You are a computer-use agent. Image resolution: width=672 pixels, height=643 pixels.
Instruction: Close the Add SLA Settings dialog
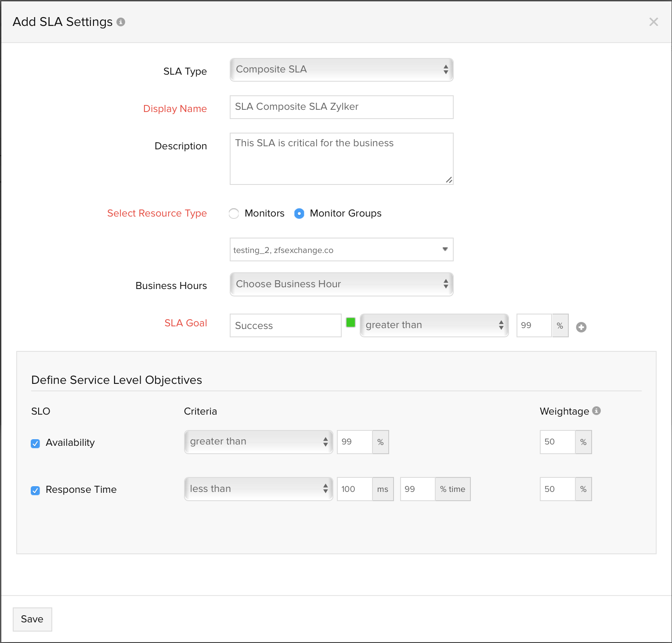653,22
